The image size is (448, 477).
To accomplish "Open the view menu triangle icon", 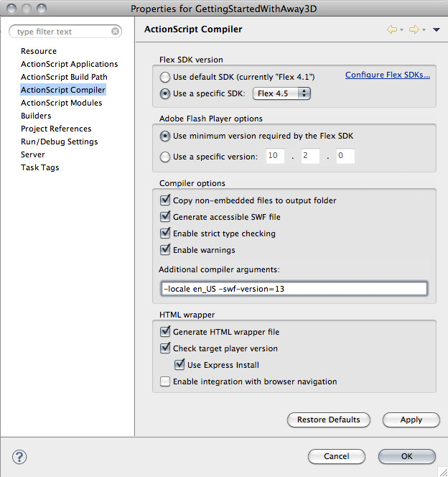I will 436,30.
